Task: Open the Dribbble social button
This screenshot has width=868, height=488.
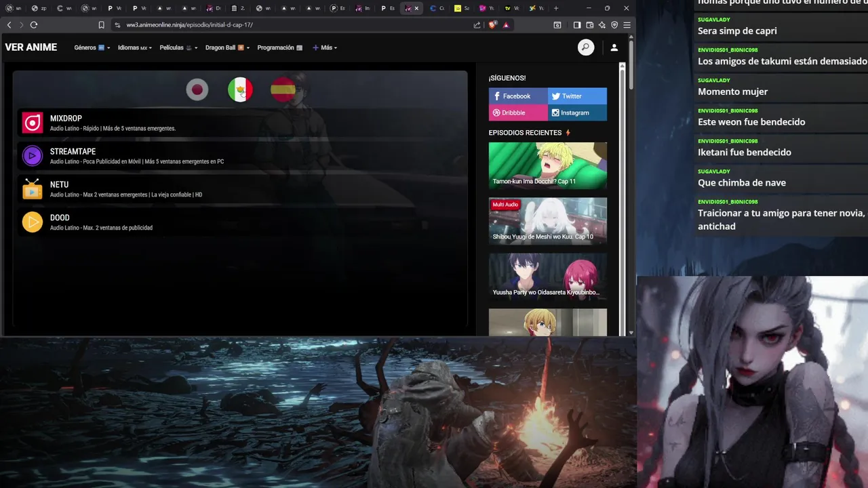Action: [x=518, y=113]
